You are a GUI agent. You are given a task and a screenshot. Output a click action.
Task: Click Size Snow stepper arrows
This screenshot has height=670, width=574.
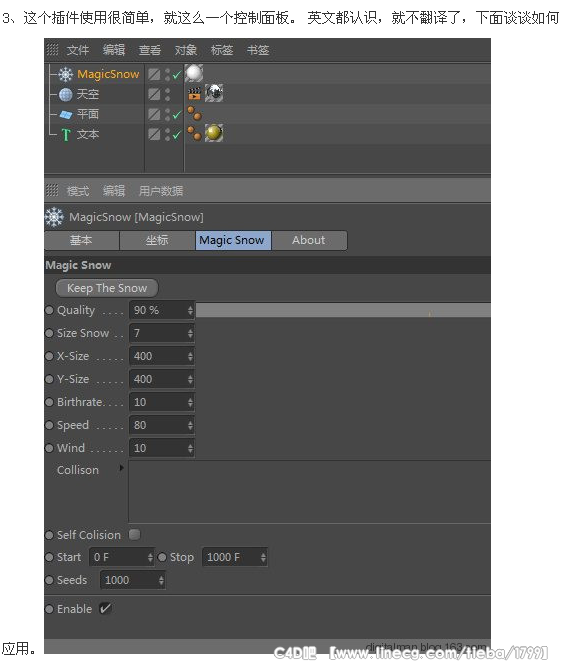[190, 334]
